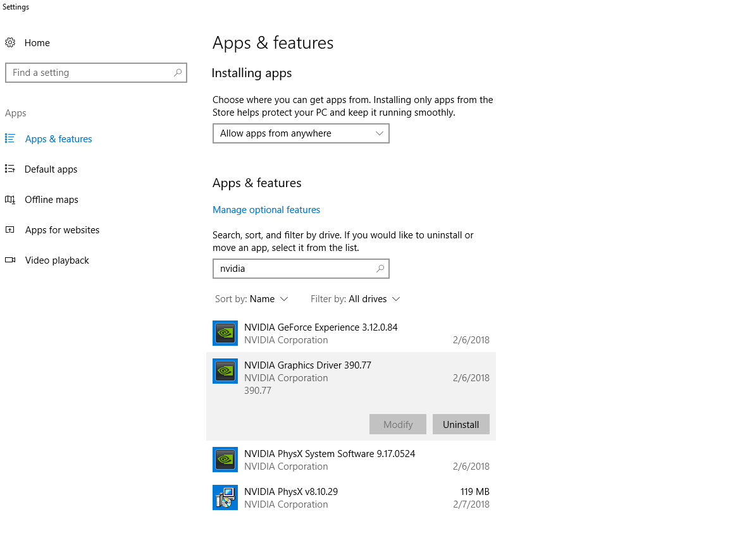
Task: Click the 2/7/2018 install date
Action: pyautogui.click(x=471, y=504)
